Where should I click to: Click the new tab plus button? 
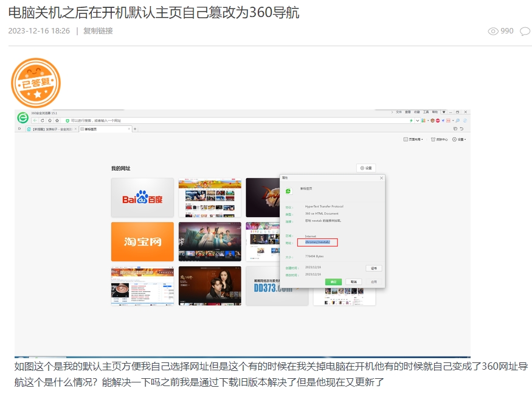[134, 128]
